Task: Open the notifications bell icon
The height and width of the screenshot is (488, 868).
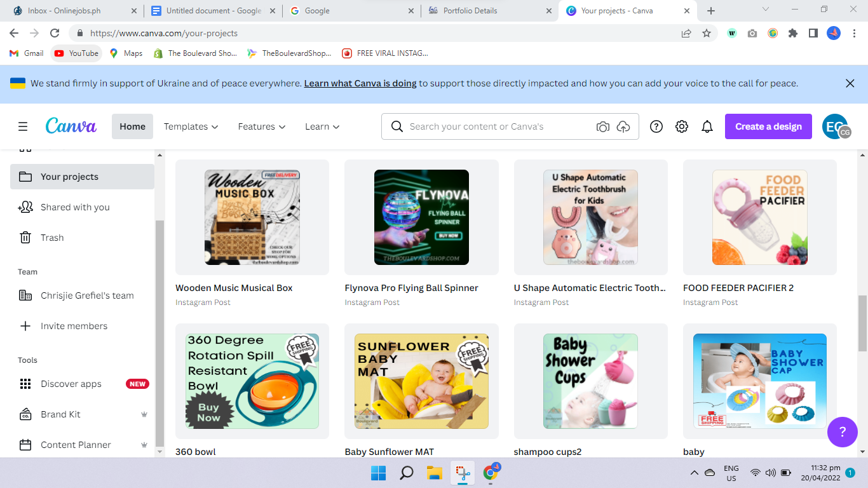Action: [x=707, y=126]
